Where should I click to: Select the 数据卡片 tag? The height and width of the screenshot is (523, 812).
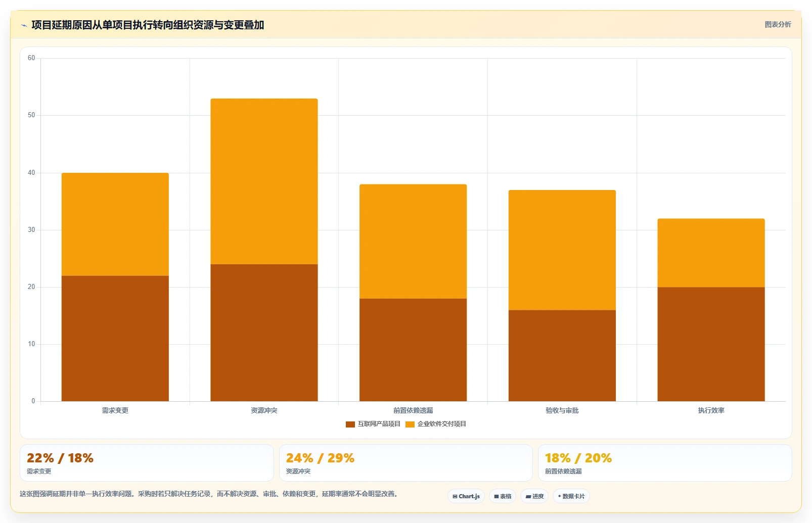pyautogui.click(x=571, y=496)
